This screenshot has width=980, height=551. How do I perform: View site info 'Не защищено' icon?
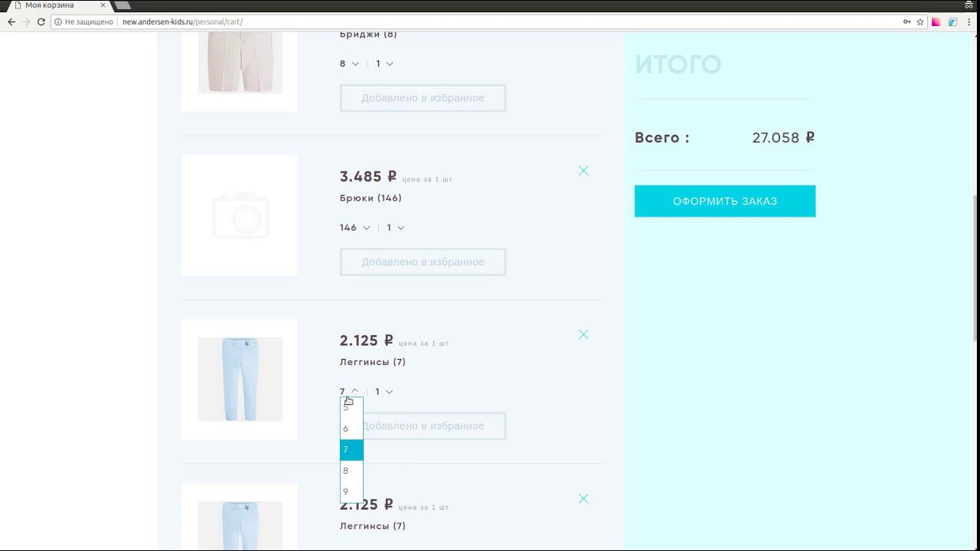(58, 21)
